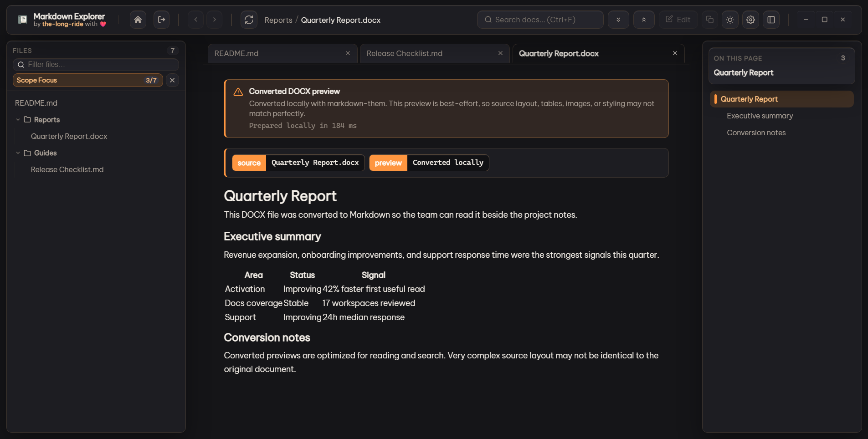The width and height of the screenshot is (868, 439).
Task: Click the orange source badge
Action: [x=249, y=163]
